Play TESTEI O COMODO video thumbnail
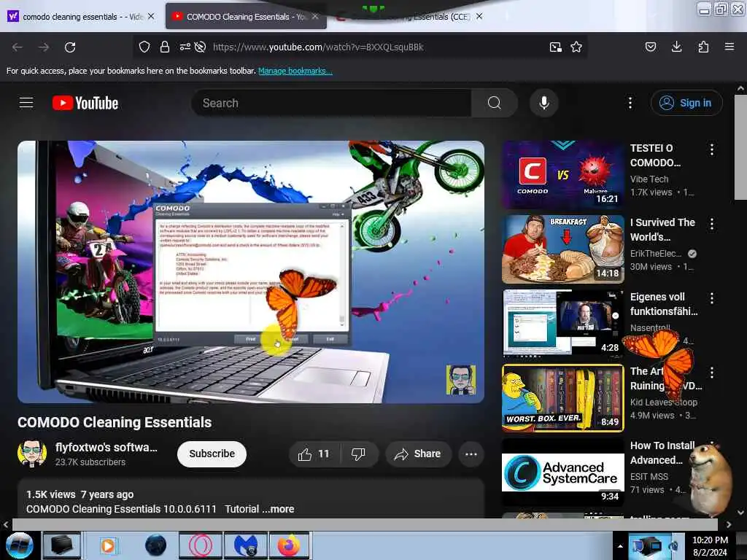747x560 pixels. coord(562,174)
